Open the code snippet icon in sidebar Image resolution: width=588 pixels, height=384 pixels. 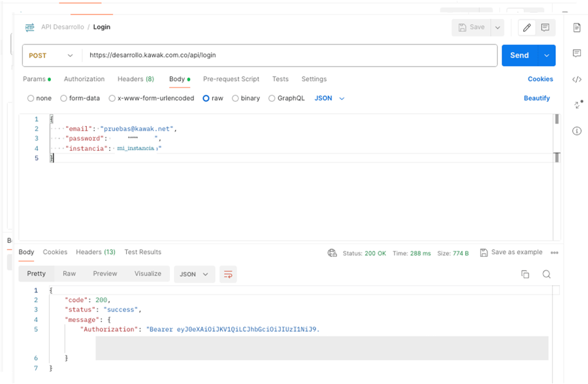pyautogui.click(x=577, y=80)
